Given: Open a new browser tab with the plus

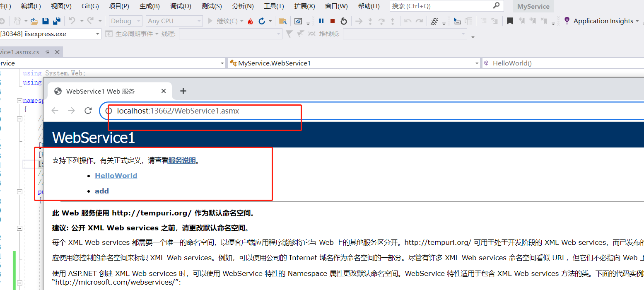Looking at the screenshot, I should (183, 91).
